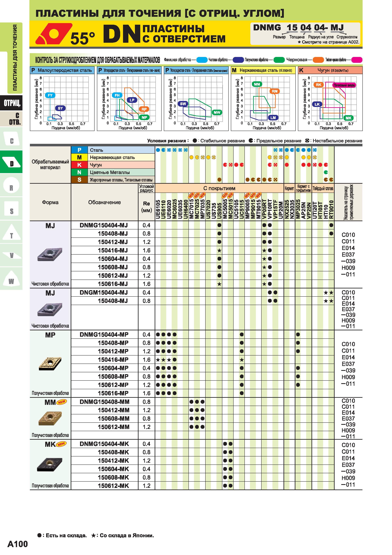
Task: Click the orange RK chipbreaker chart label
Action: pos(319,85)
